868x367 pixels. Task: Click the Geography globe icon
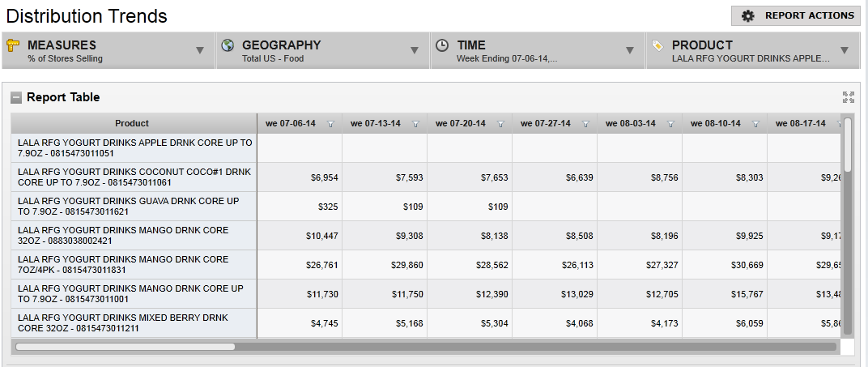(x=228, y=46)
